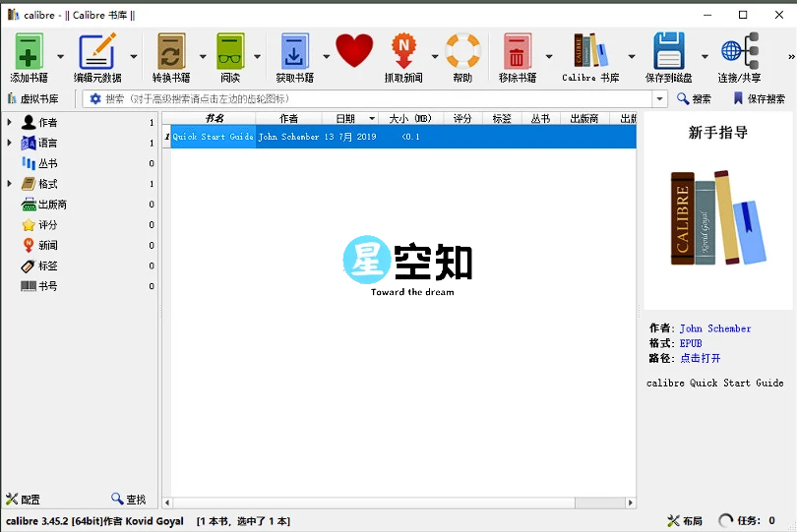This screenshot has width=797, height=532.
Task: Sort by 书名 title column header
Action: pyautogui.click(x=214, y=118)
